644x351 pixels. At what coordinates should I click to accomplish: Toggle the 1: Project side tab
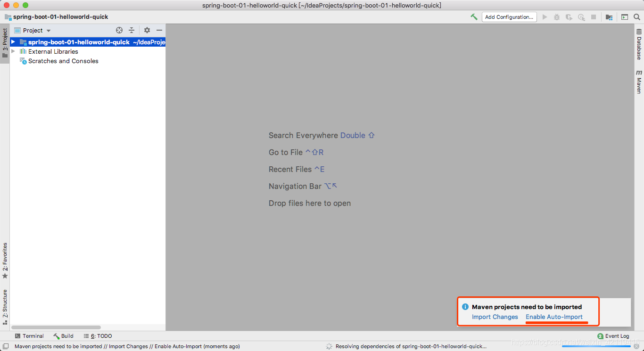[5, 43]
